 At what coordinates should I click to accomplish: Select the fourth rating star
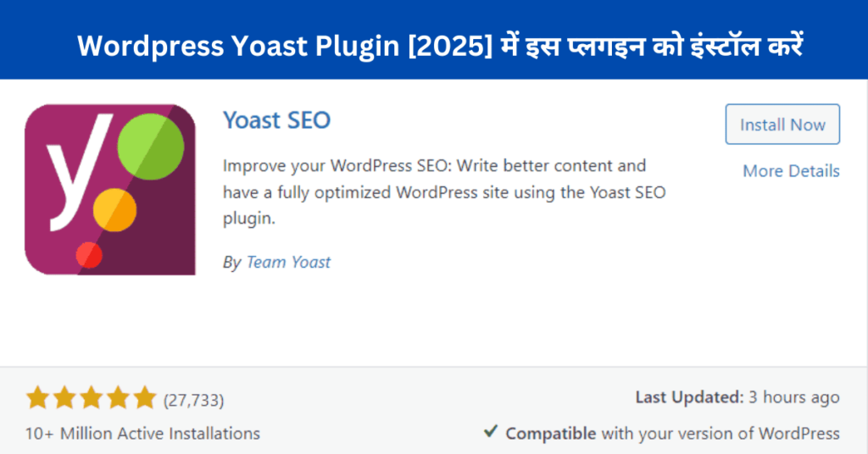pos(118,398)
